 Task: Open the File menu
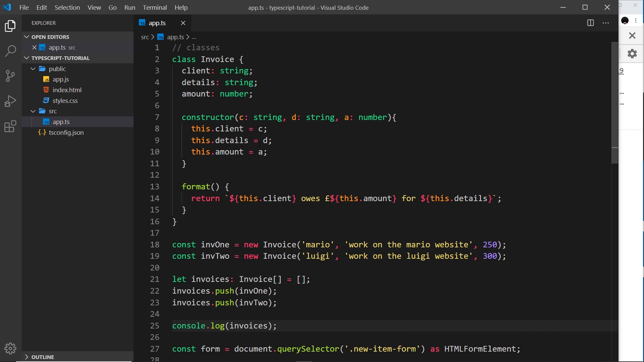click(x=24, y=7)
